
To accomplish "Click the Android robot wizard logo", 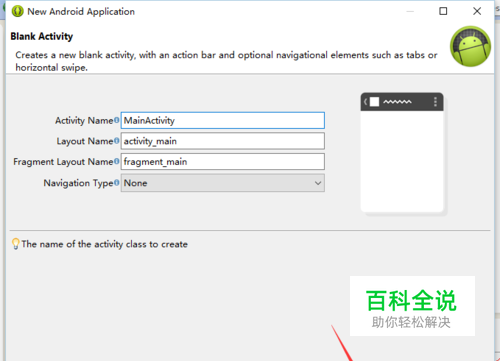I will (x=470, y=46).
